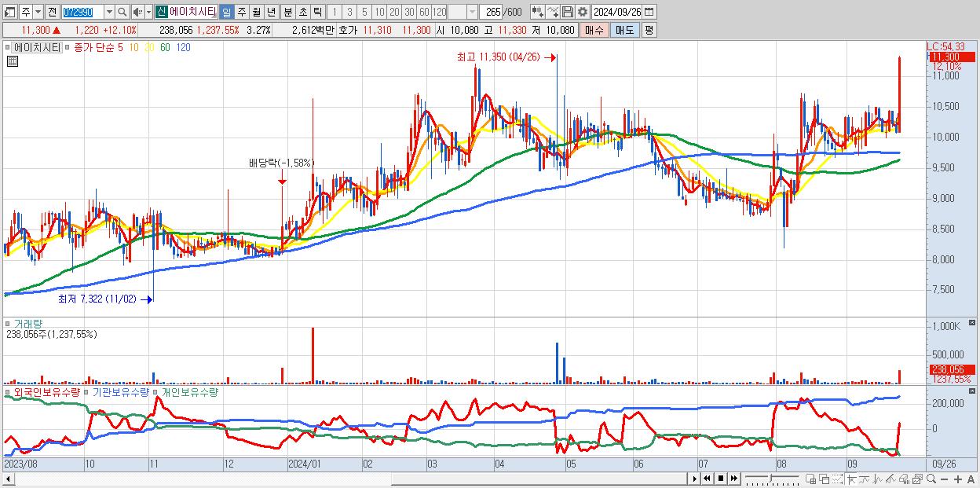Expand the 주 market type dropdown
Image resolution: width=980 pixels, height=488 pixels.
tap(38, 12)
